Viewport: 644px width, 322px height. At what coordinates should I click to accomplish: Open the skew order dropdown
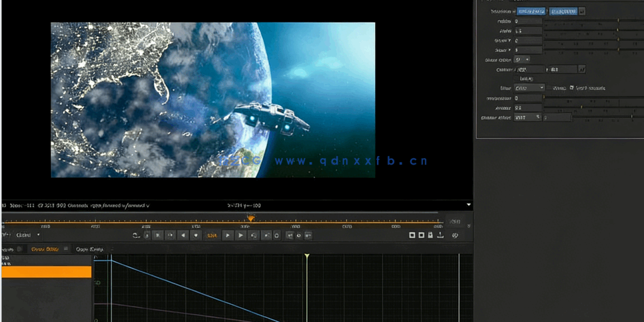521,59
